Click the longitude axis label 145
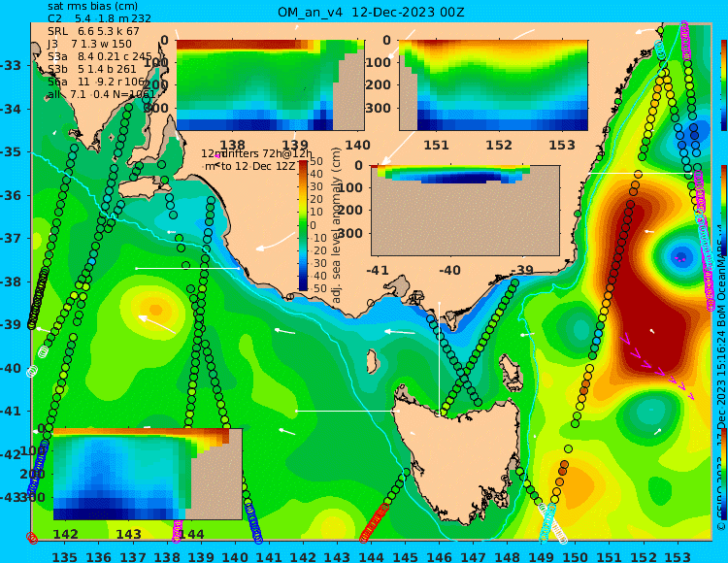 coord(406,556)
